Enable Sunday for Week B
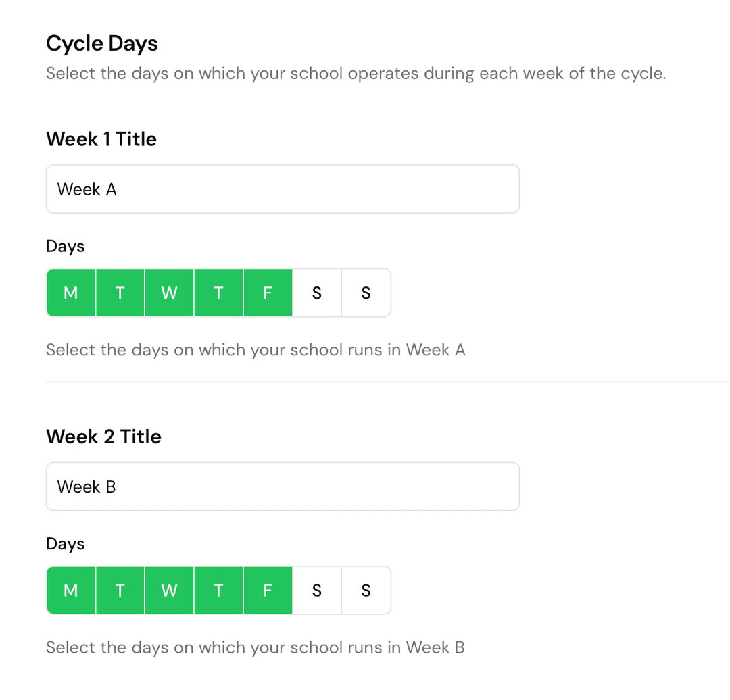The height and width of the screenshot is (700, 730). 366,590
